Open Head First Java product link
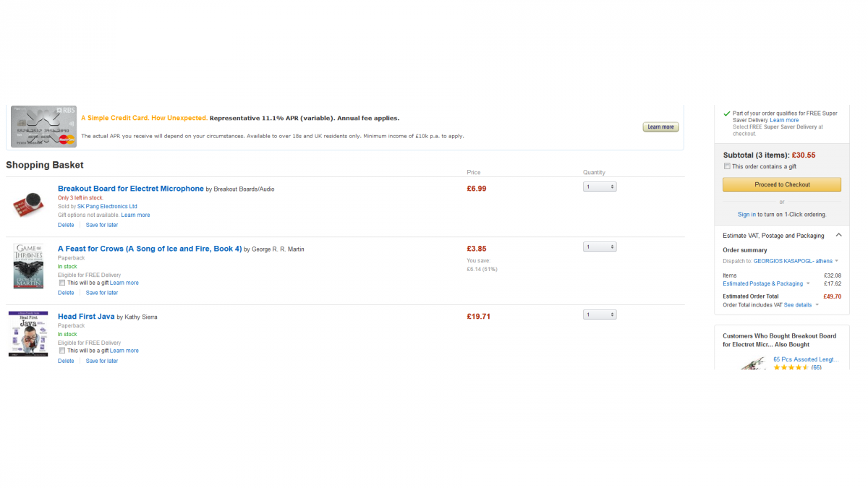 click(86, 317)
